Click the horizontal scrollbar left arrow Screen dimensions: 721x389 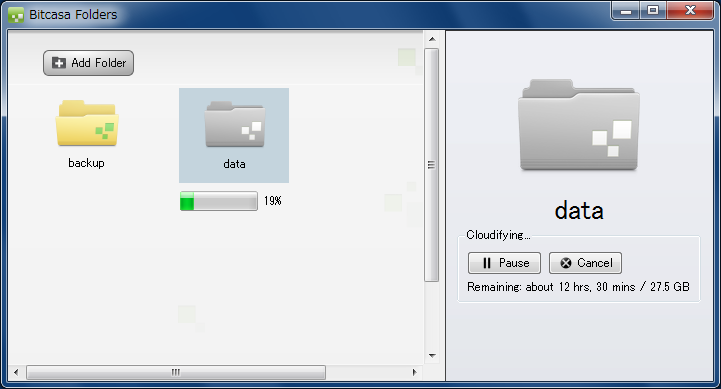pyautogui.click(x=17, y=372)
